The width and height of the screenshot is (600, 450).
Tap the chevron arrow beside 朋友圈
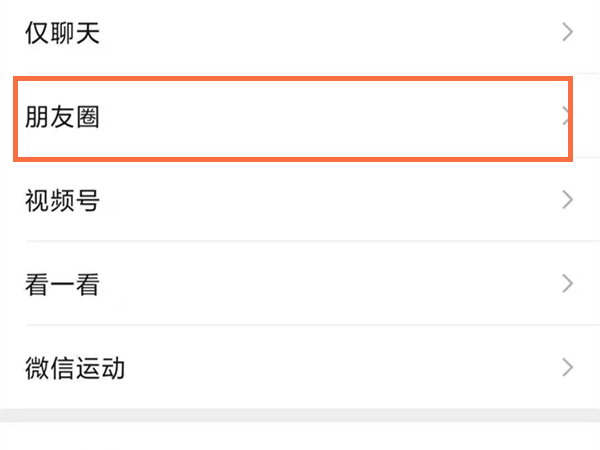565,117
